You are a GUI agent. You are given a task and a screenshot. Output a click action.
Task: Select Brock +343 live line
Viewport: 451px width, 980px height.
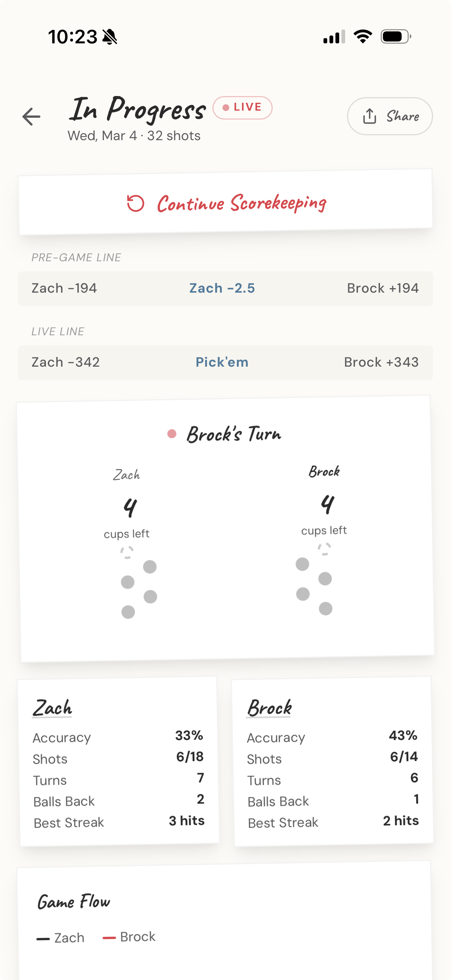pos(381,362)
